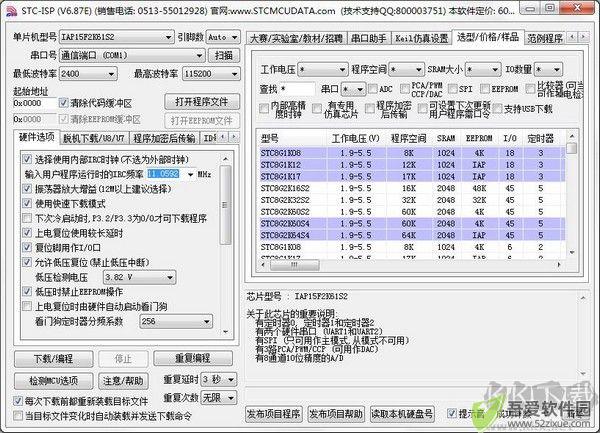600x433 pixels.
Task: Click chip table vertical scrollbar thumb
Action: tap(572, 148)
